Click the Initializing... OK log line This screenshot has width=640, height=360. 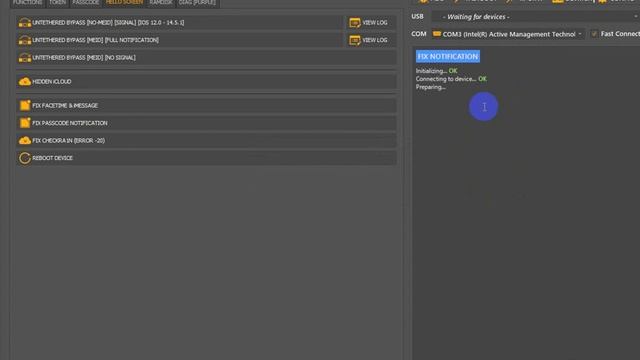(436, 71)
